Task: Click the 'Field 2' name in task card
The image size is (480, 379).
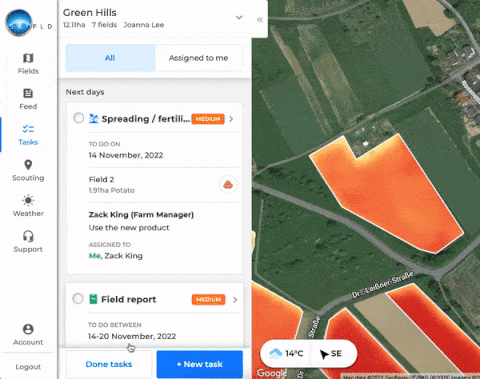Action: (101, 179)
